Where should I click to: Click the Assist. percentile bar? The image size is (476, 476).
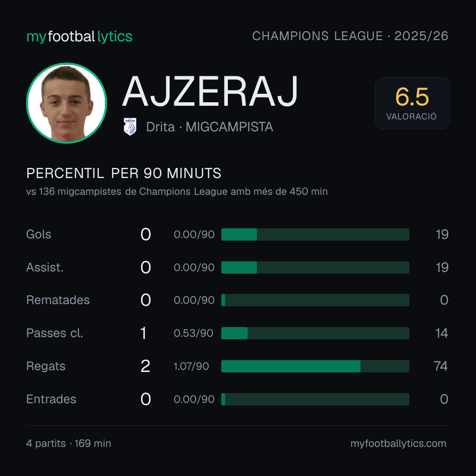tap(315, 268)
